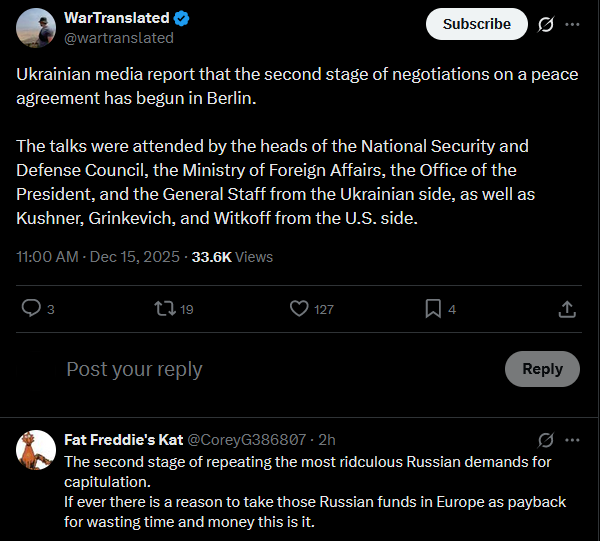Open Grok icon on Fat Freddie's reply
600x541 pixels.
546,440
